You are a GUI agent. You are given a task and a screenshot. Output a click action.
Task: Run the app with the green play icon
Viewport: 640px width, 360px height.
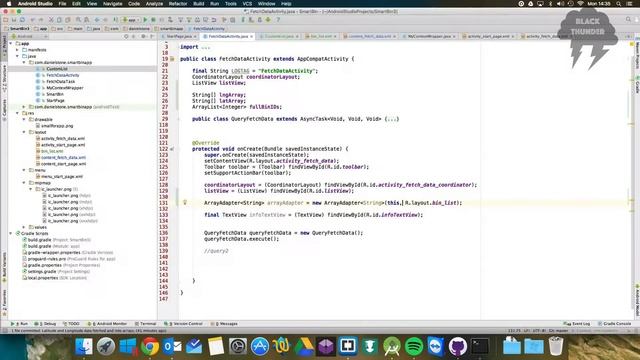[145, 20]
